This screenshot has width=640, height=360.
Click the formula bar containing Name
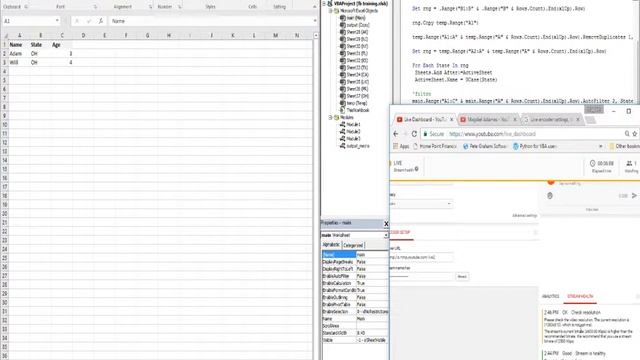211,21
